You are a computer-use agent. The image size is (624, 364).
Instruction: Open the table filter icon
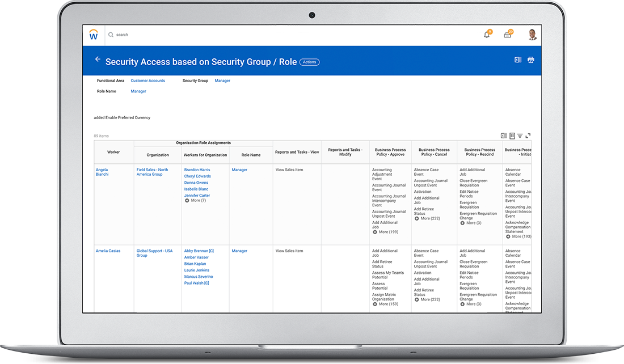pos(520,136)
